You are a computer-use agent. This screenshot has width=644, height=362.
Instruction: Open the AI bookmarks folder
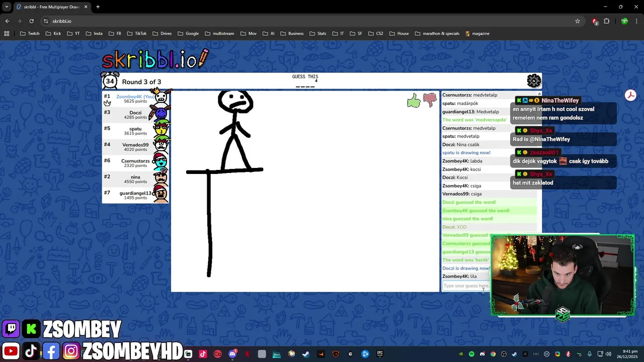coord(269,34)
